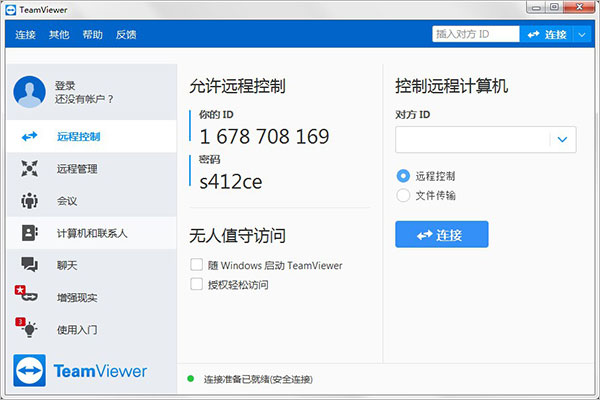Click the meeting people icon in sidebar
Viewport: 600px width, 400px height.
coord(29,201)
